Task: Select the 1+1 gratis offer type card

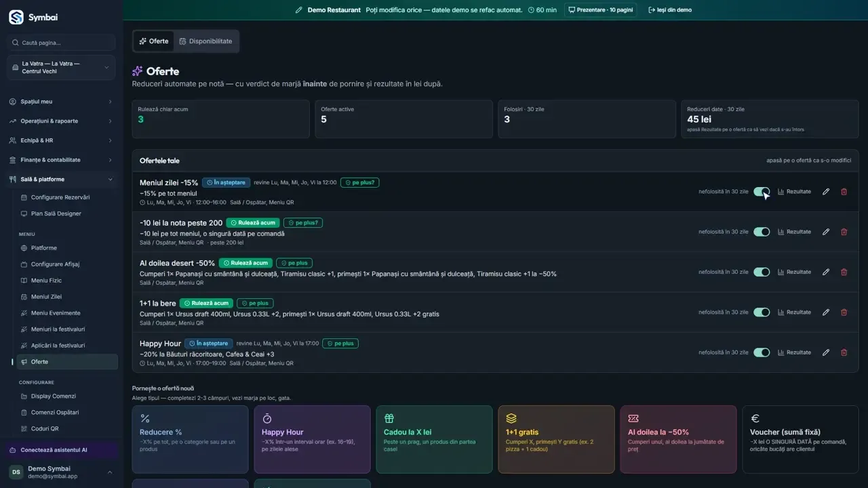Action: click(556, 439)
